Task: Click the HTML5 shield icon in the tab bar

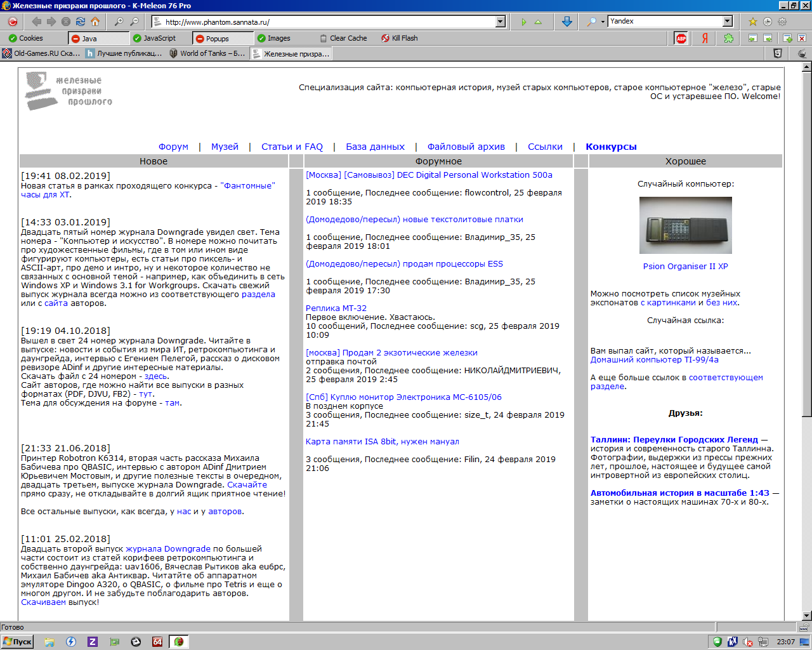Action: coord(778,53)
